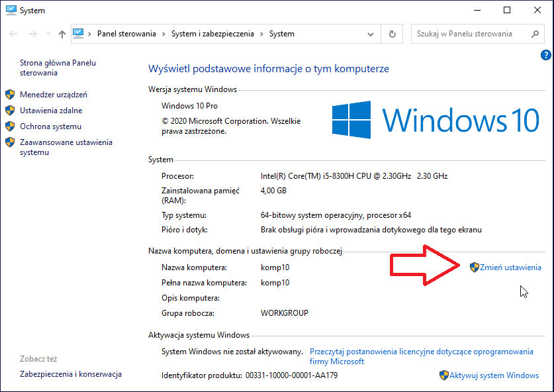Select the Panel sterowania breadcrumb
This screenshot has width=554, height=392.
coord(126,34)
